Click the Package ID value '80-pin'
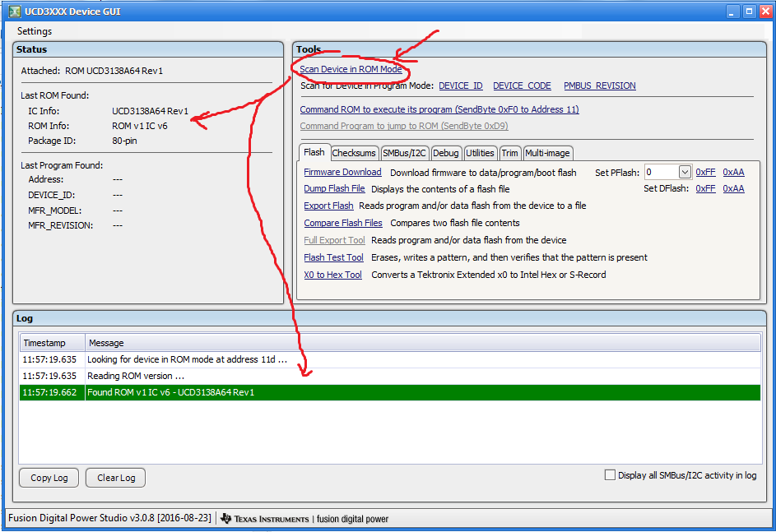Viewport: 776px width, 532px height. (x=124, y=141)
